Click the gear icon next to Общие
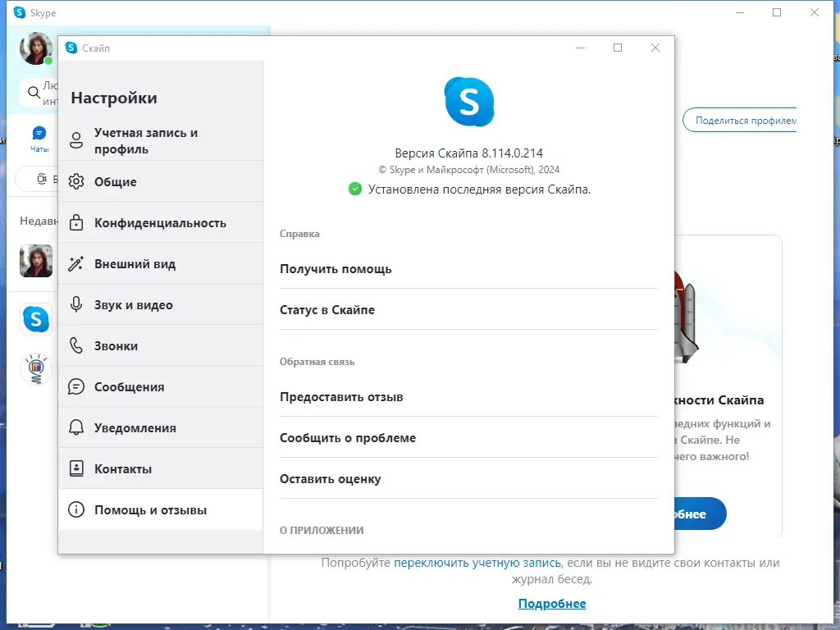The height and width of the screenshot is (630, 840). (76, 181)
